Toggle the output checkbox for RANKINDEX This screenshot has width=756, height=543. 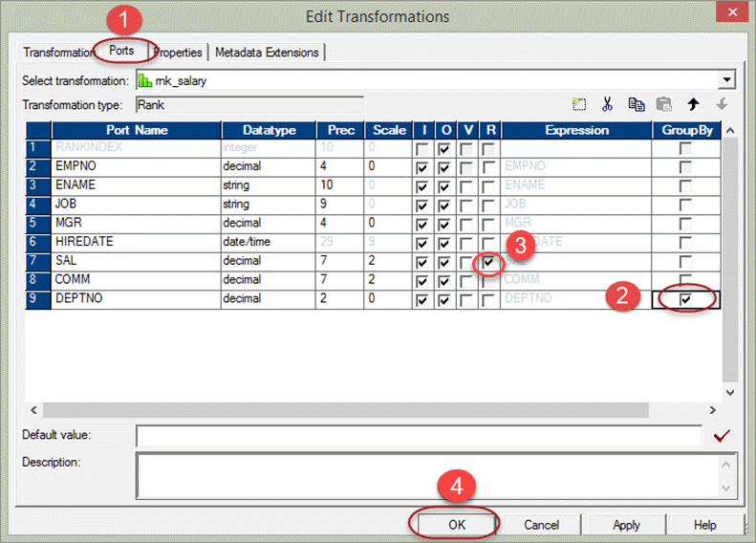444,149
